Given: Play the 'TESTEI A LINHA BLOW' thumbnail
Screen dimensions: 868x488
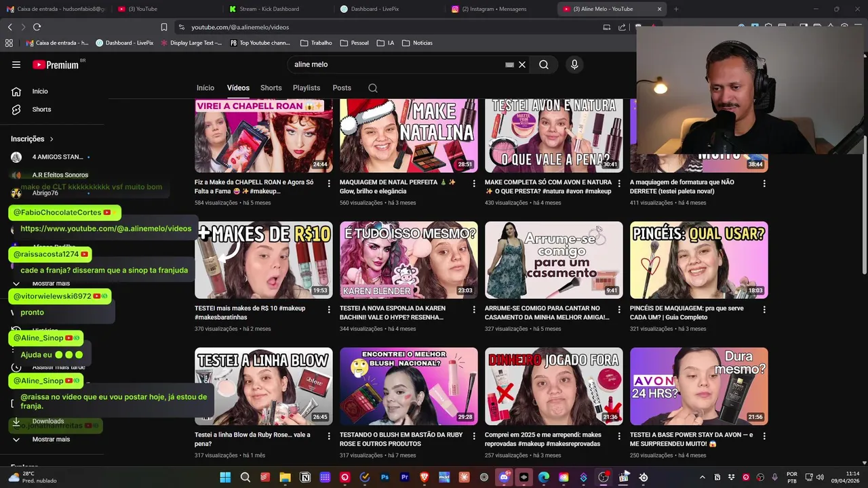Looking at the screenshot, I should click(264, 386).
